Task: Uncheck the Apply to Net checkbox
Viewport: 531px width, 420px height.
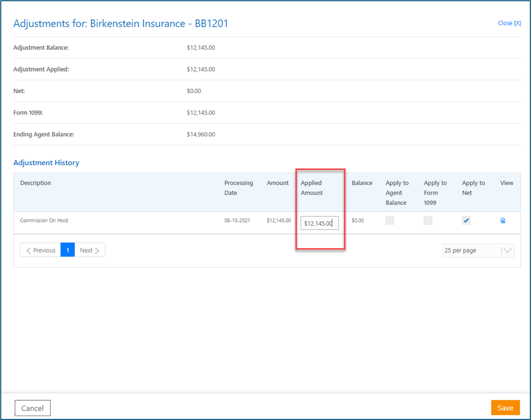Action: click(466, 221)
